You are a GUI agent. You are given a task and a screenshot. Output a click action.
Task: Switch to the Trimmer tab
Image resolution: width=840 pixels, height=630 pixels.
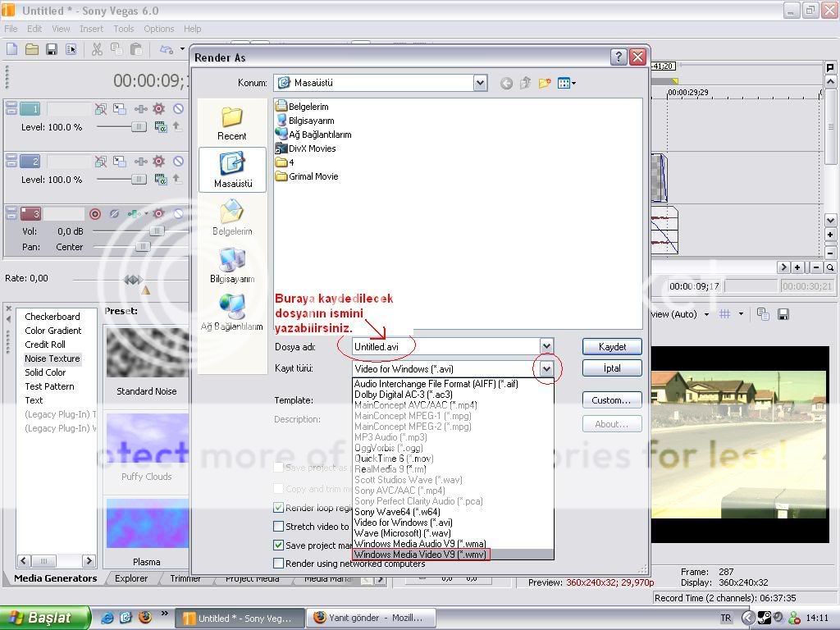pos(185,578)
